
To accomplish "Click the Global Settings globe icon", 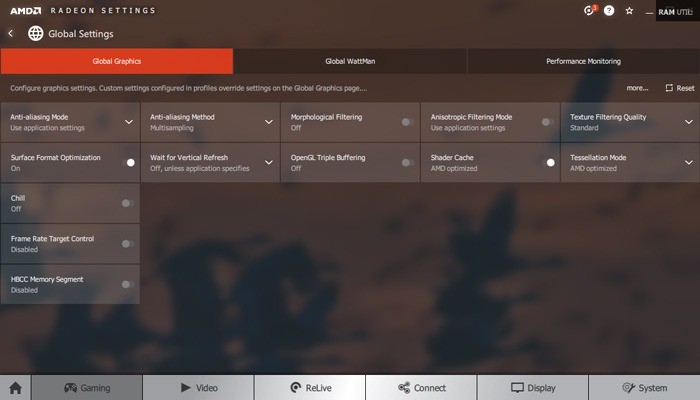I will pos(36,33).
